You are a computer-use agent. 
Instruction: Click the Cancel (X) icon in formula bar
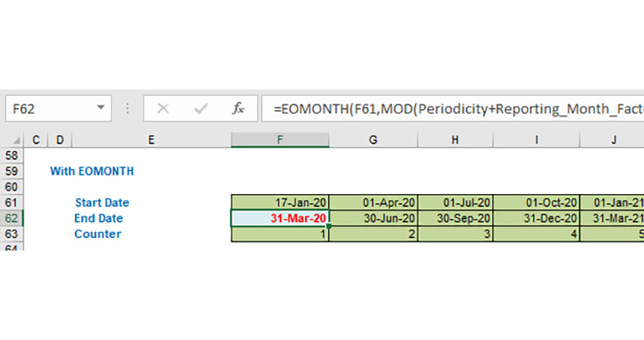163,108
